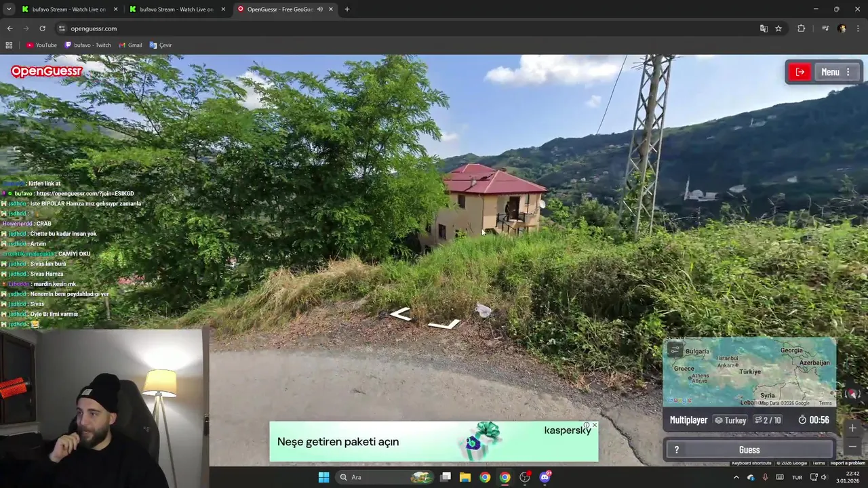
Task: Click the openguessr.com join link in chat
Action: [x=85, y=194]
